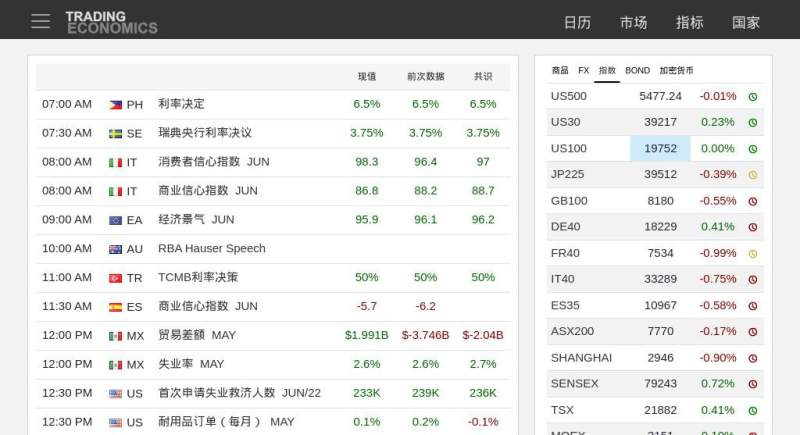Open the DE40 index link
The image size is (800, 435).
(565, 226)
